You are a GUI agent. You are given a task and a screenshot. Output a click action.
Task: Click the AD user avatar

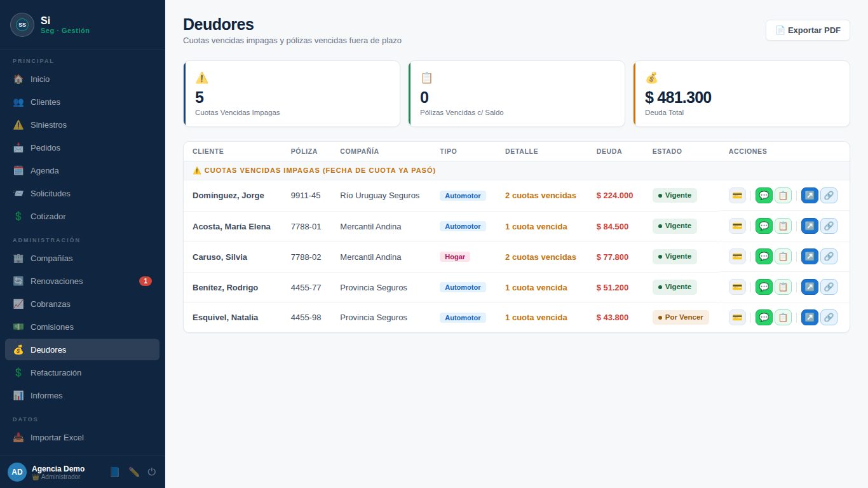click(x=17, y=472)
